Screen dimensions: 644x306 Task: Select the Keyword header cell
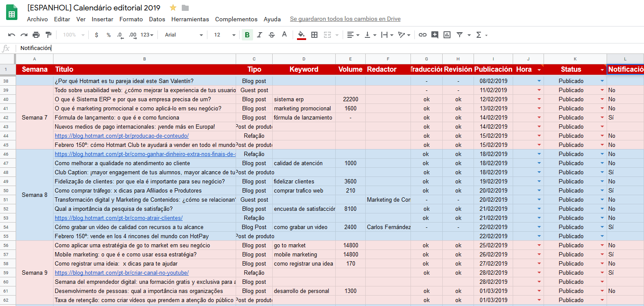click(304, 70)
